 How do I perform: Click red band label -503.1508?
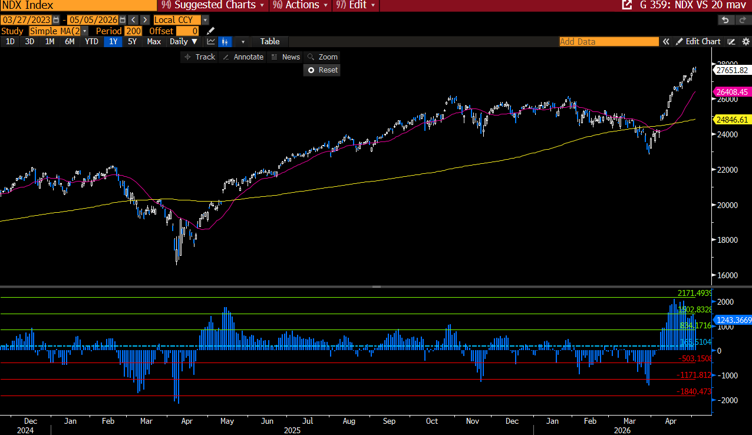click(x=695, y=358)
